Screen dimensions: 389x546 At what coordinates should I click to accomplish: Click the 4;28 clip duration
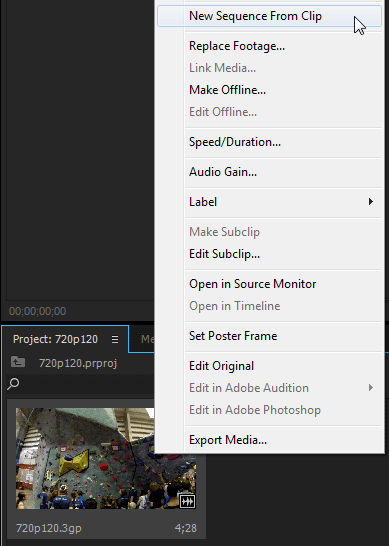pos(186,528)
